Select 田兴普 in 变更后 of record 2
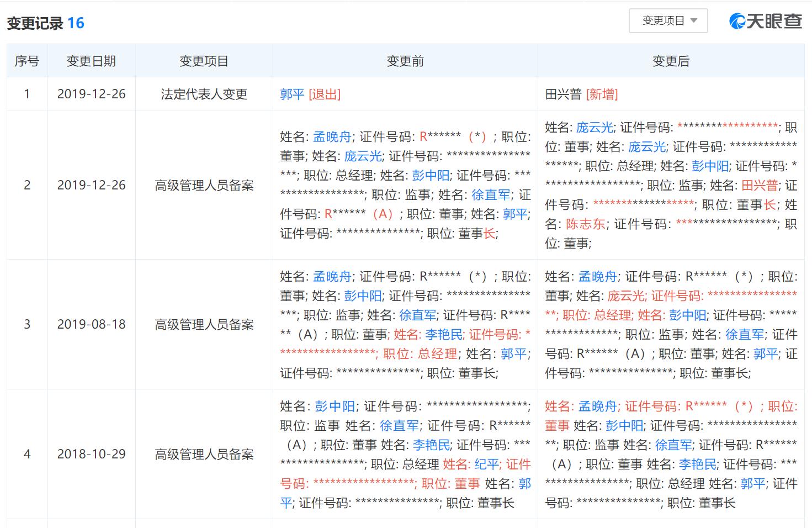 point(759,186)
